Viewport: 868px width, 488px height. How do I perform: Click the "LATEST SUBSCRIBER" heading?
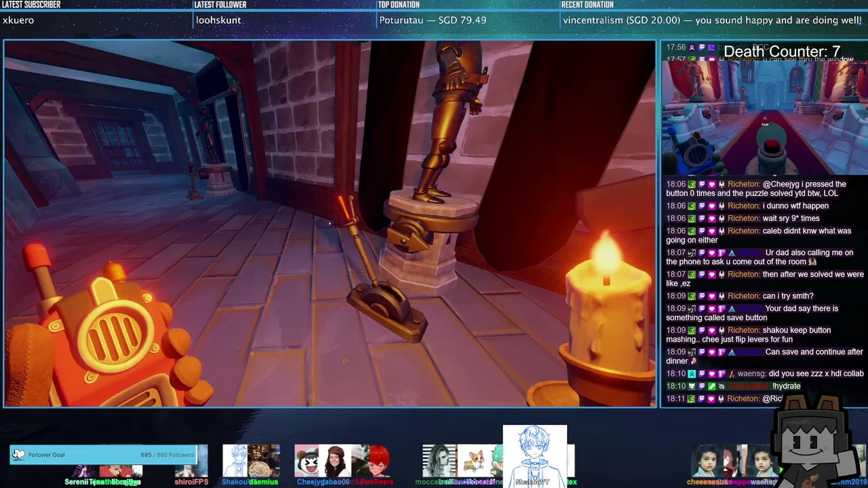31,5
